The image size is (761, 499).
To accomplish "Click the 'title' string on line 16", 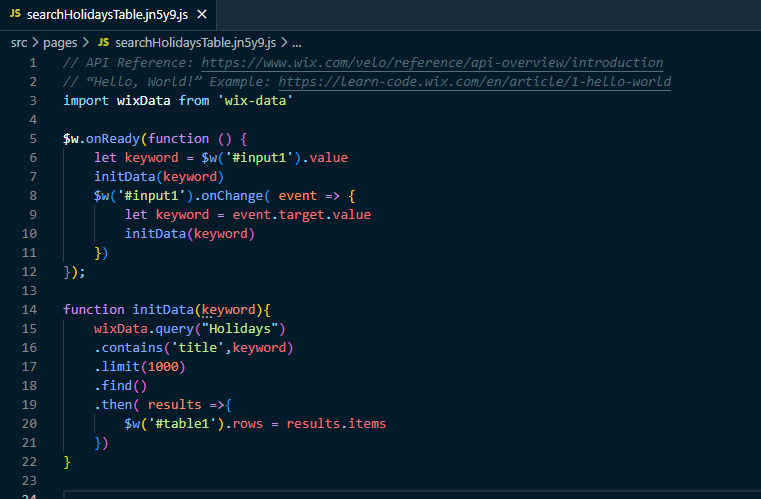I will 198,348.
